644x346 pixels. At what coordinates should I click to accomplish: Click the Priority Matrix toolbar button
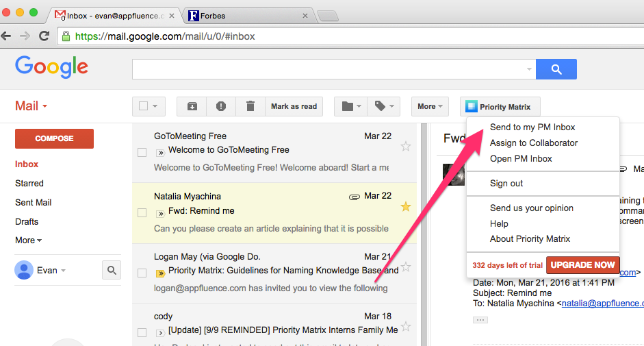pos(500,107)
